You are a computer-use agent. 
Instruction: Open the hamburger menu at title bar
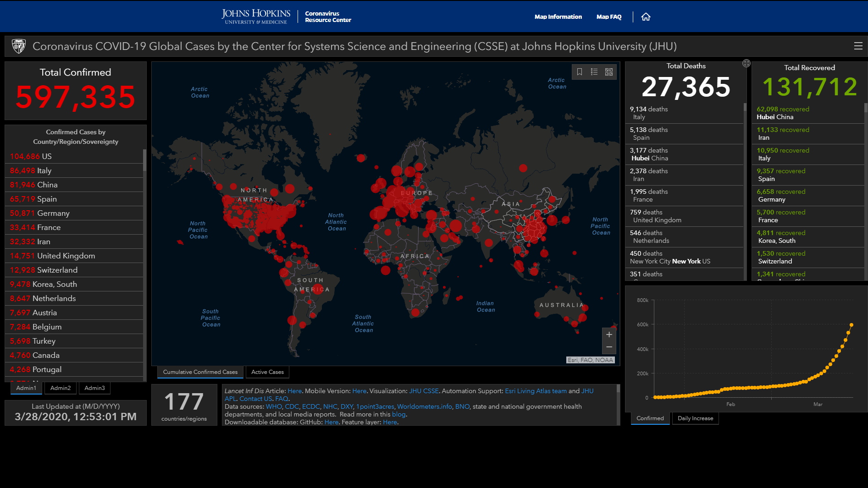858,46
